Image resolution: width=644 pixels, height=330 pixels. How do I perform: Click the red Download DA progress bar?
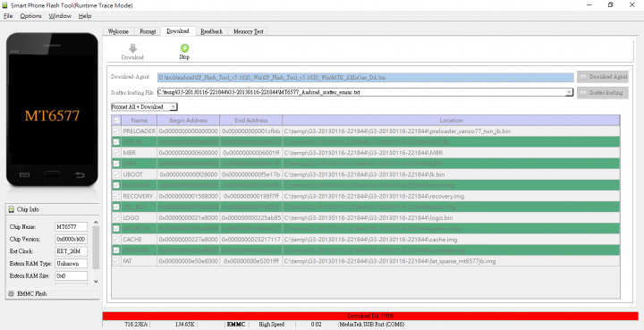[x=370, y=316]
